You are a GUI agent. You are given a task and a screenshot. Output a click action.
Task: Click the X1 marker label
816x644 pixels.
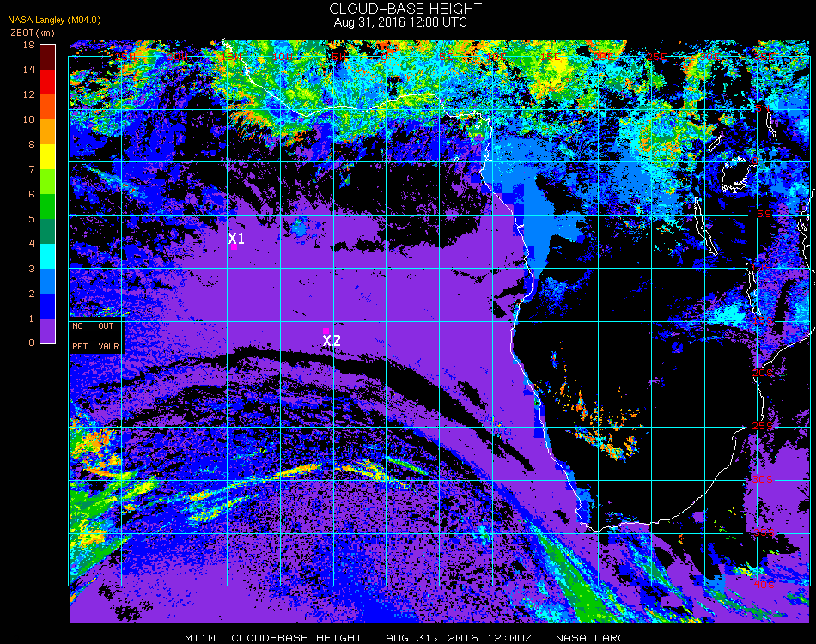236,238
